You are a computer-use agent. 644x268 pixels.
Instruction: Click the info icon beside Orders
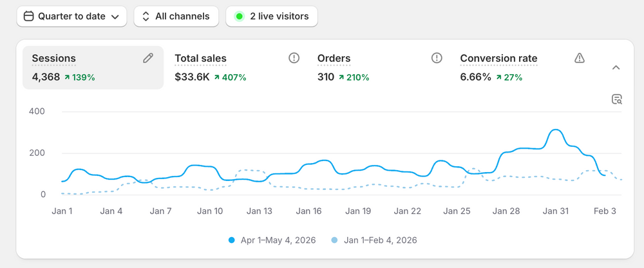[x=437, y=58]
